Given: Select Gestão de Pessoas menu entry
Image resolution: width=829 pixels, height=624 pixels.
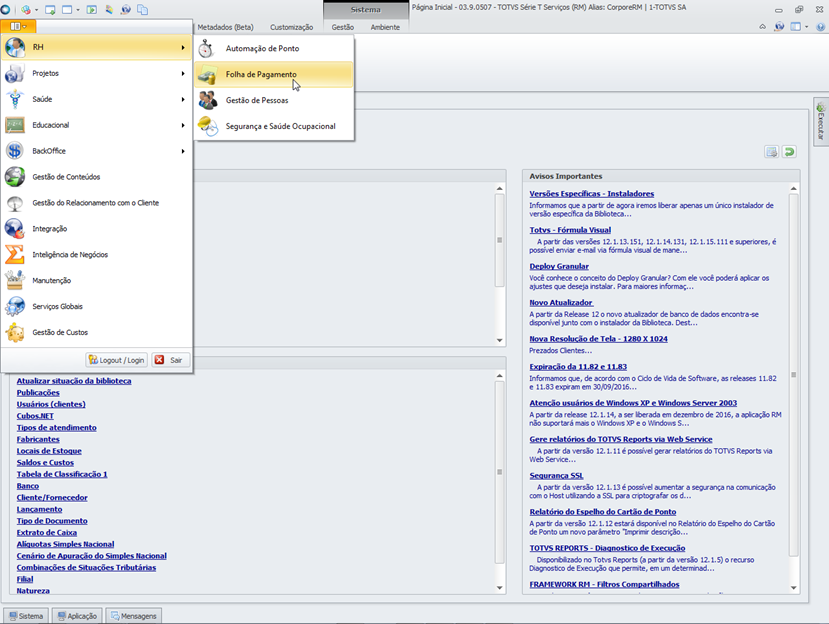Looking at the screenshot, I should click(274, 100).
